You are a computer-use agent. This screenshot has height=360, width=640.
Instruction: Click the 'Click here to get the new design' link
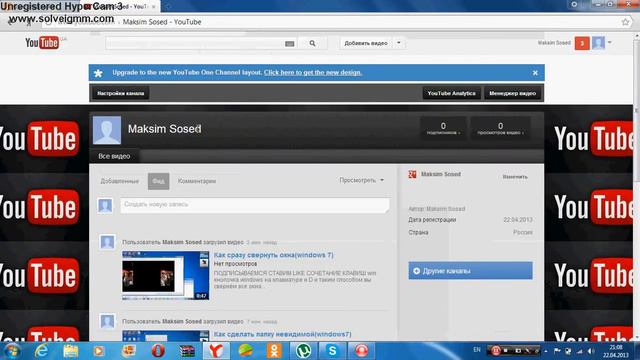[313, 73]
